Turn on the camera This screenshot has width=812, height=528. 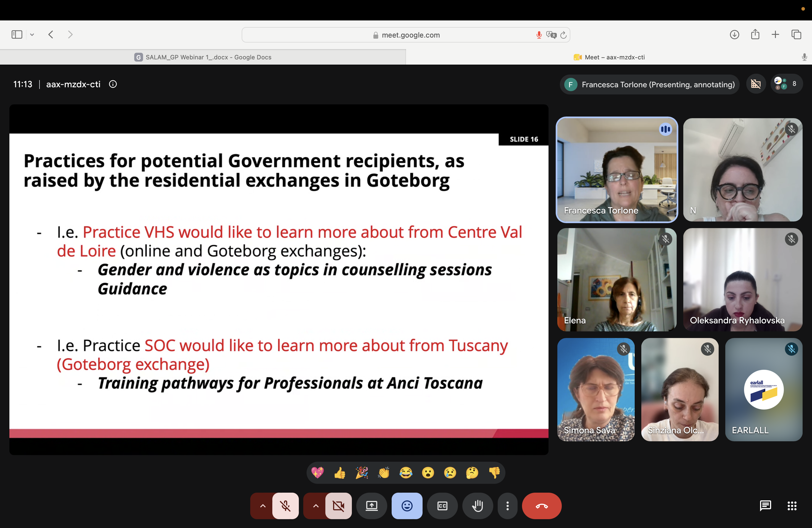(338, 506)
